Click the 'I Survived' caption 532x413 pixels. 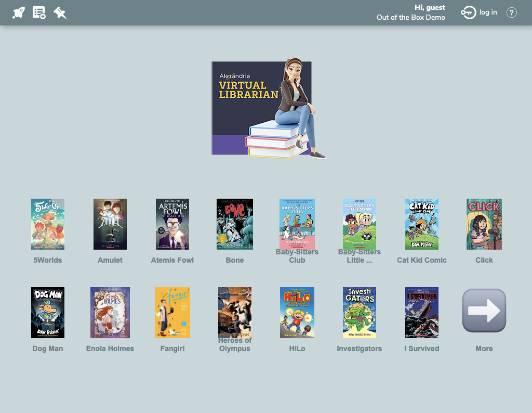pos(422,349)
